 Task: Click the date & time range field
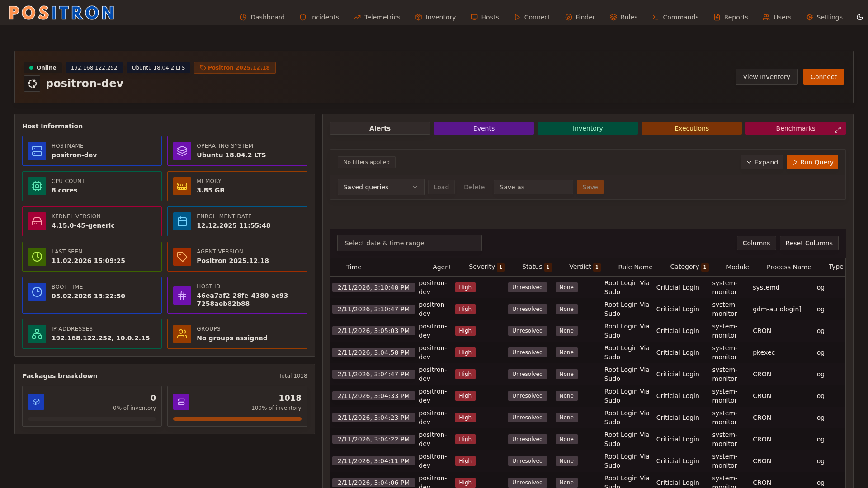point(409,243)
